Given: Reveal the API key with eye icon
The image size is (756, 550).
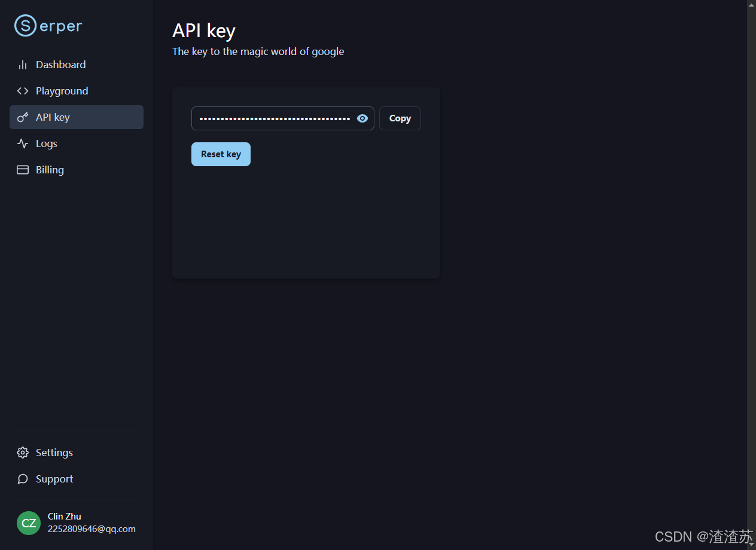Looking at the screenshot, I should coord(362,118).
